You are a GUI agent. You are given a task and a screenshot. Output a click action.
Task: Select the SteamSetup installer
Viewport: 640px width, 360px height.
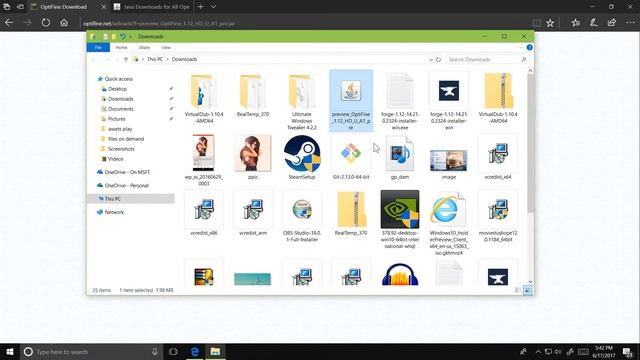click(302, 158)
